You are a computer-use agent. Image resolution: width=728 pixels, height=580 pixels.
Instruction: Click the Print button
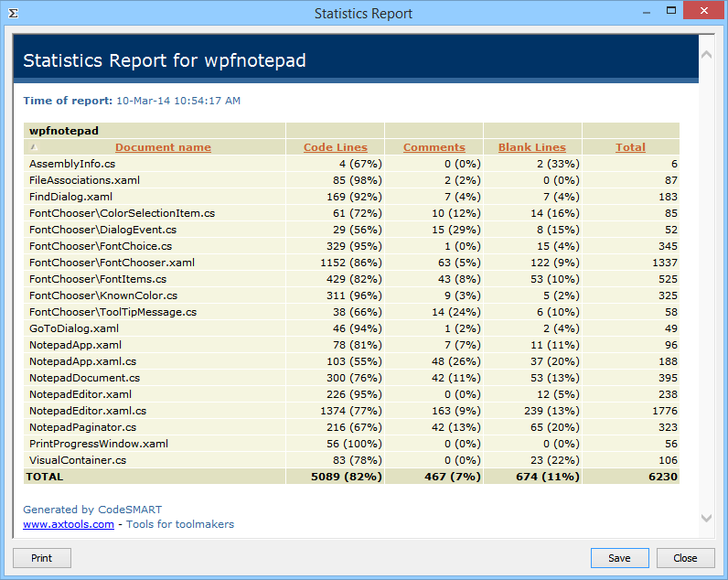coord(42,558)
